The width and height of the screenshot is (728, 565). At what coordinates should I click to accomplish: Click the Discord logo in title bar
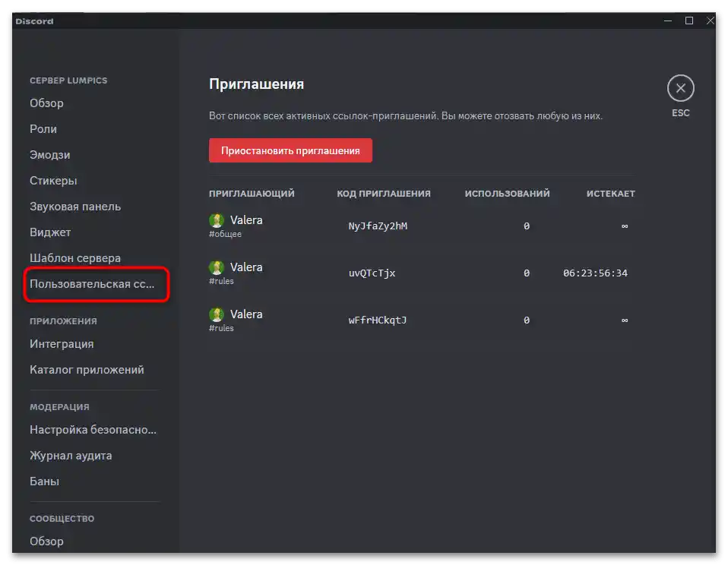(x=34, y=21)
